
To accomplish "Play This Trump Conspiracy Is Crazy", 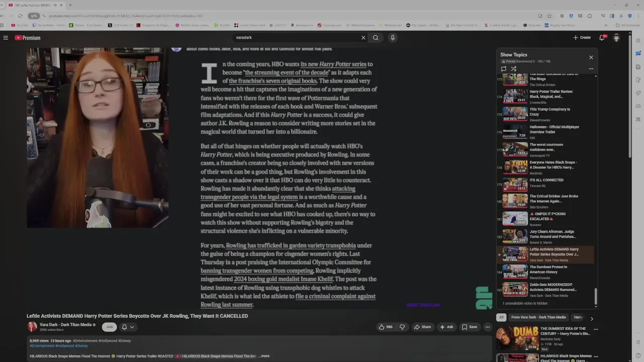I will click(546, 114).
